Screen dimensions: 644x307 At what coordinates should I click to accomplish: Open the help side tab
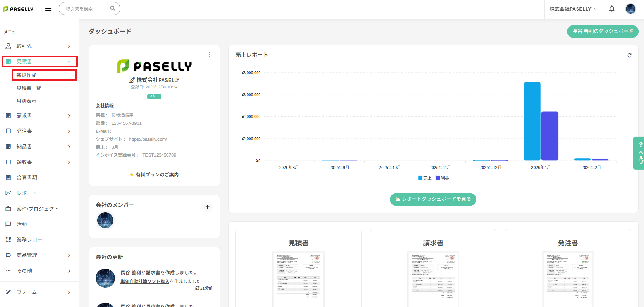(x=639, y=153)
